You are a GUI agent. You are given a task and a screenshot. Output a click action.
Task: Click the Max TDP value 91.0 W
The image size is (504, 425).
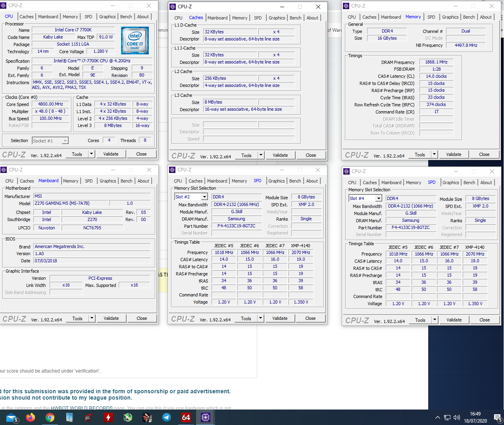(x=106, y=37)
